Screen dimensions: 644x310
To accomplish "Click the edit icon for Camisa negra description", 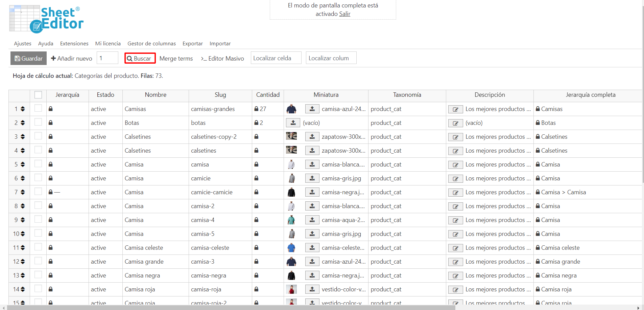I will point(455,276).
